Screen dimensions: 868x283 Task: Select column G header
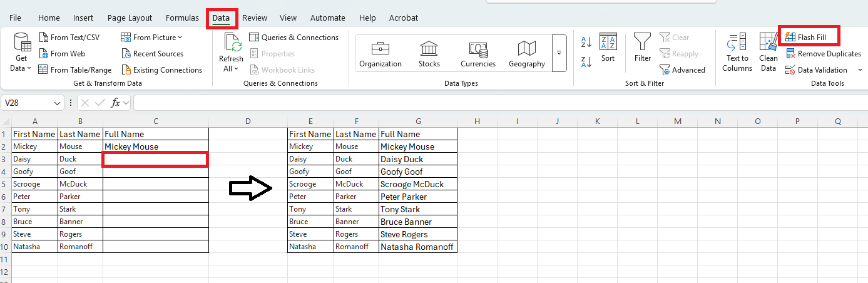[x=418, y=121]
